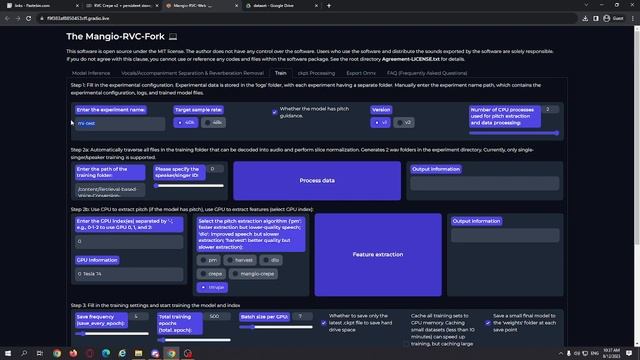640x360 pixels.
Task: Close the Pastebin browser tab
Action: (x=77, y=6)
